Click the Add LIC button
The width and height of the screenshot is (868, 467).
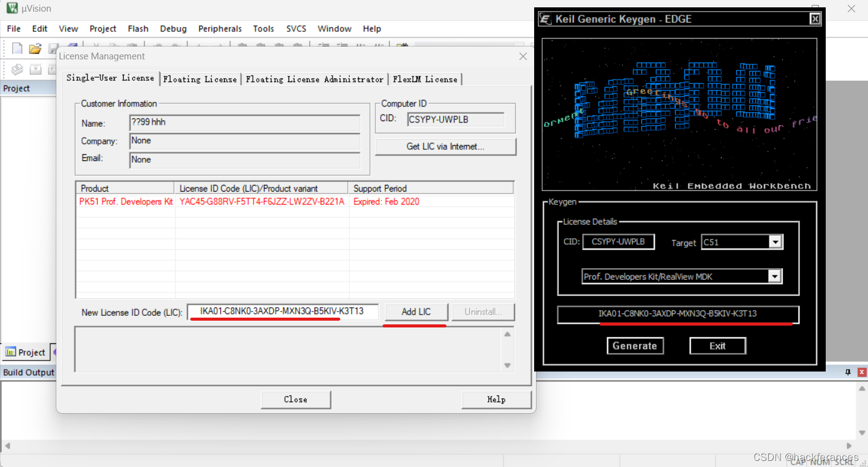[416, 312]
